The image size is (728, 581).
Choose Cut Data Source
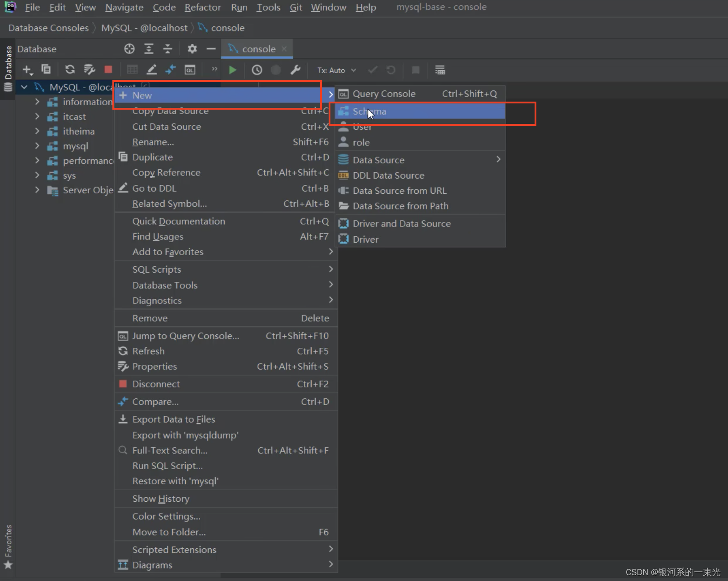(x=226, y=127)
